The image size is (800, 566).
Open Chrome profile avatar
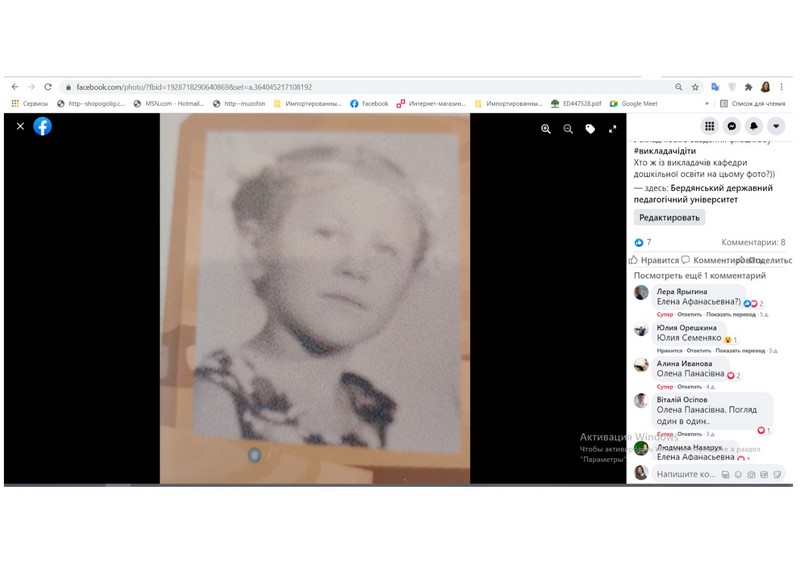[765, 87]
